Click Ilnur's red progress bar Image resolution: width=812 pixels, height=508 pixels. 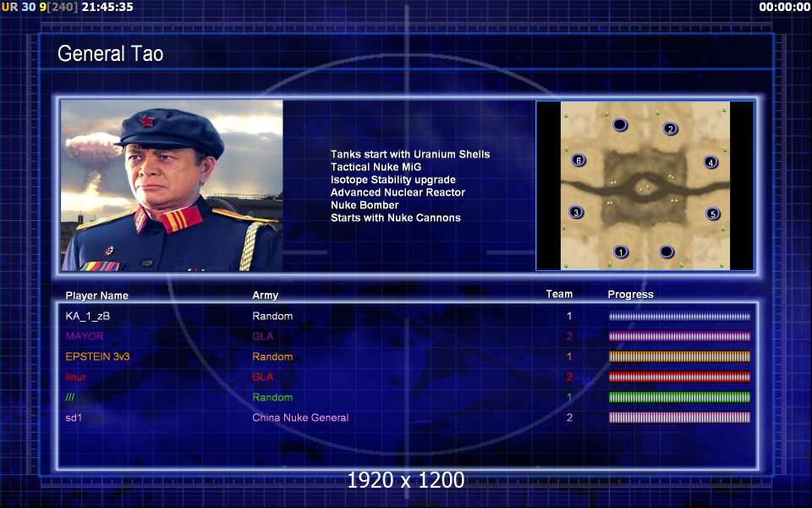point(679,377)
